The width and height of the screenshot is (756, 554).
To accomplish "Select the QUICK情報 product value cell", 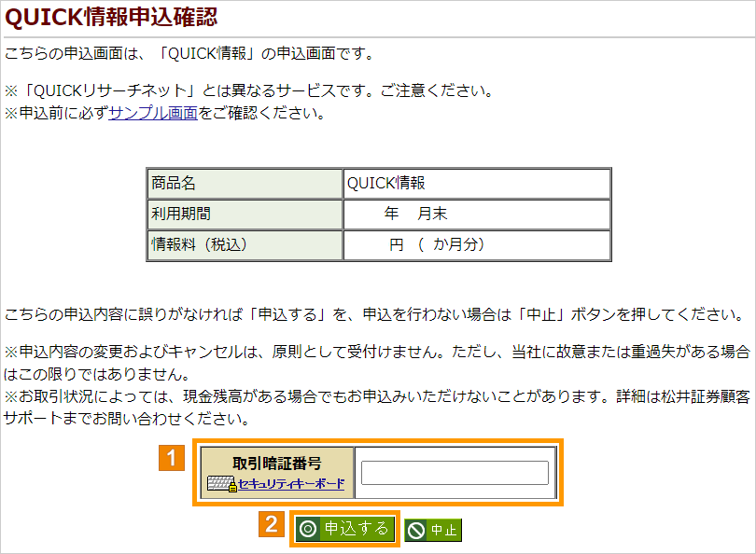I will [x=477, y=184].
